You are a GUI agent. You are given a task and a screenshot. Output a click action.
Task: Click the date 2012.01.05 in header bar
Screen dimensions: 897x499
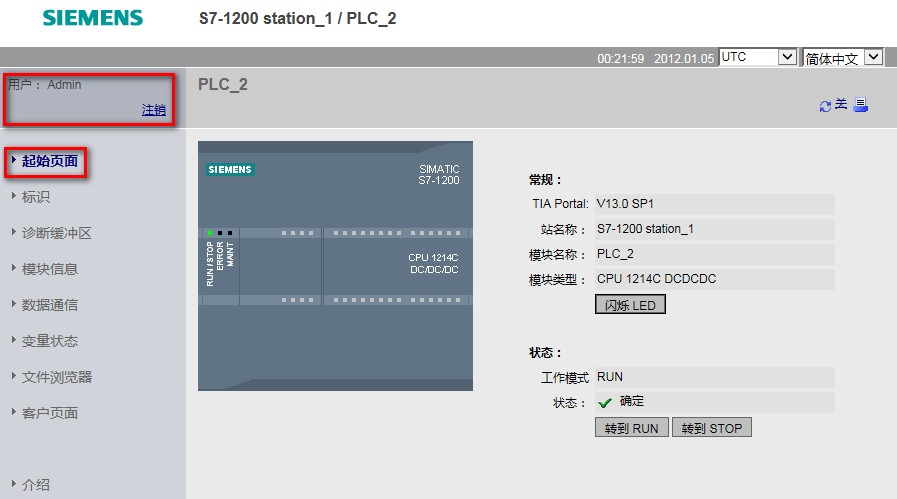click(684, 58)
